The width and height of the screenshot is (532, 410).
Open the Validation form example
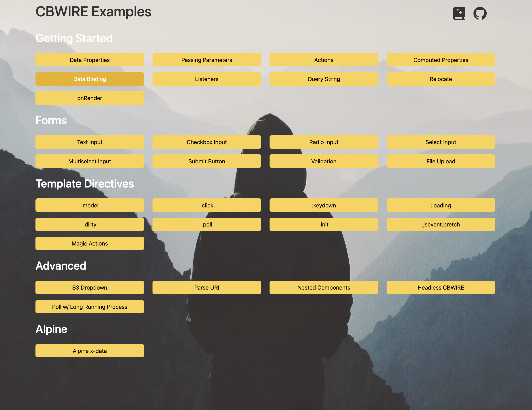pos(323,161)
